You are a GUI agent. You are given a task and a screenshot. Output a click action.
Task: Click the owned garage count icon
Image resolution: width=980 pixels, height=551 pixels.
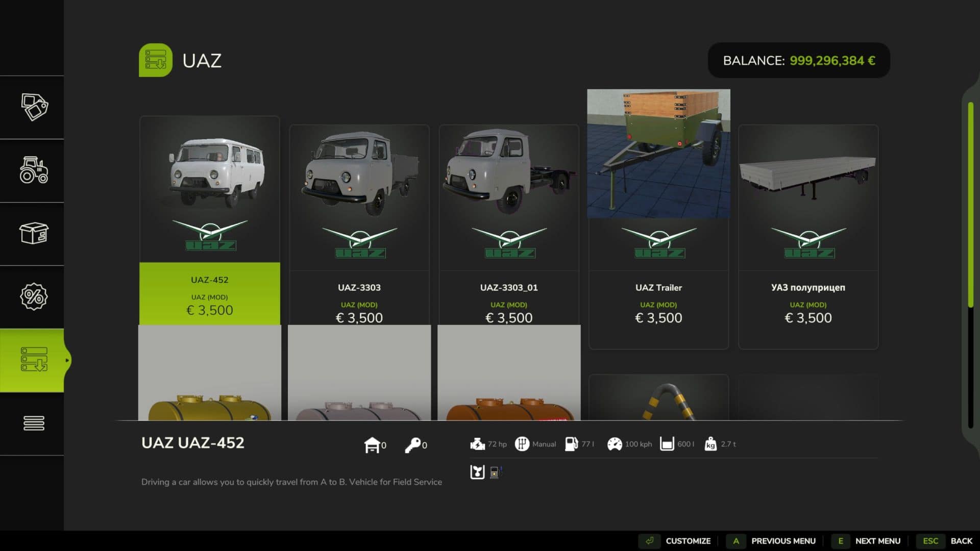point(372,445)
